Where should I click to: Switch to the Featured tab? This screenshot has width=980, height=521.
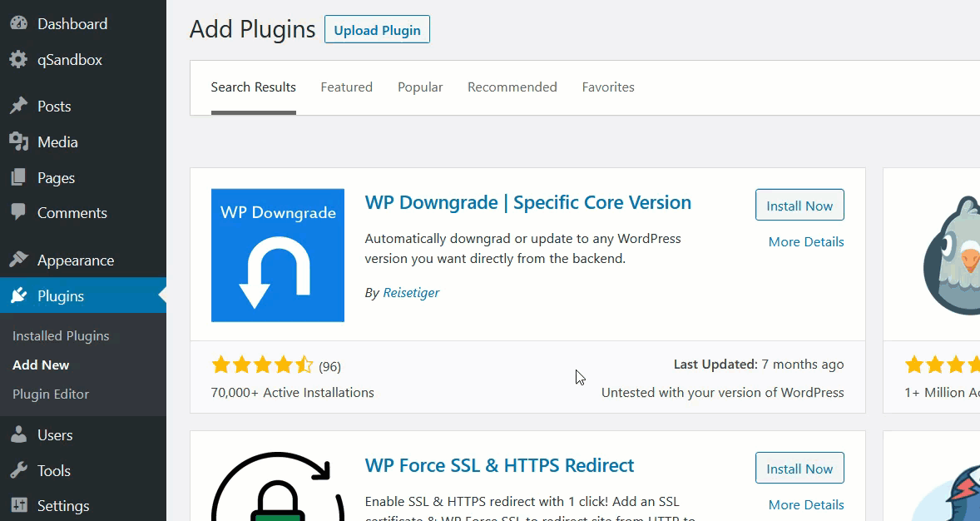(347, 87)
